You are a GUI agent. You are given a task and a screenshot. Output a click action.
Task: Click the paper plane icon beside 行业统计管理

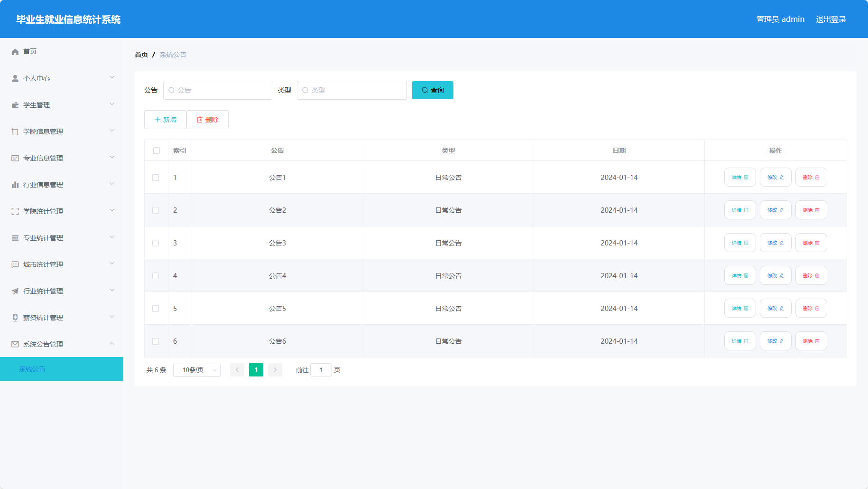[x=15, y=291]
